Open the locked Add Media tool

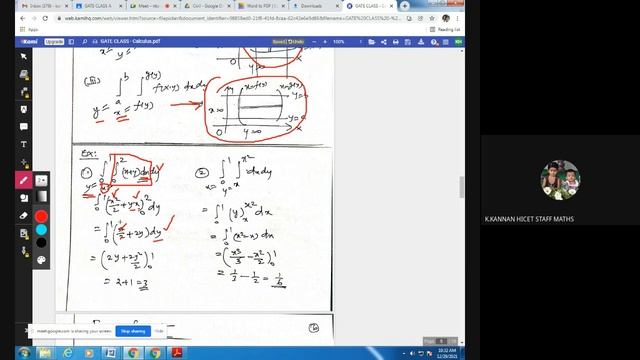(x=24, y=233)
